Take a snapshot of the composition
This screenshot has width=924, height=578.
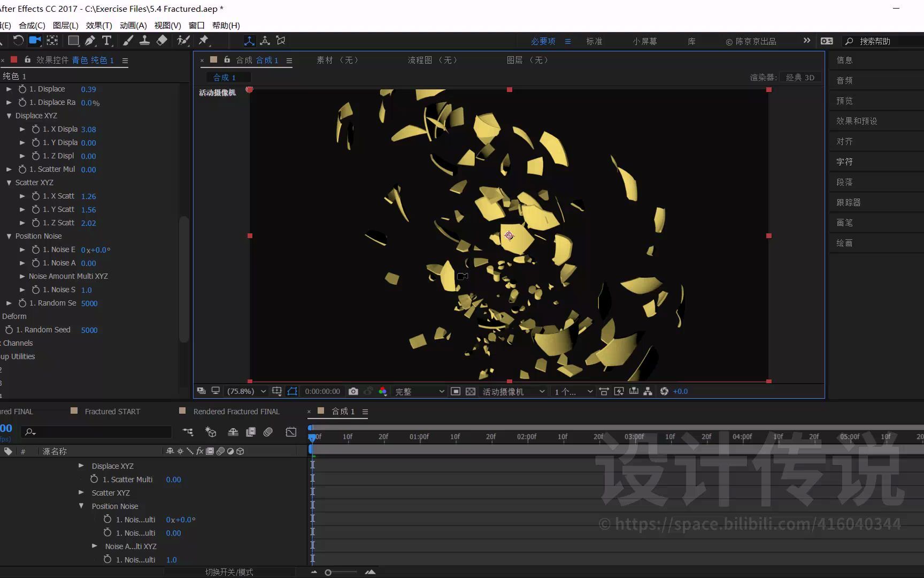(353, 391)
